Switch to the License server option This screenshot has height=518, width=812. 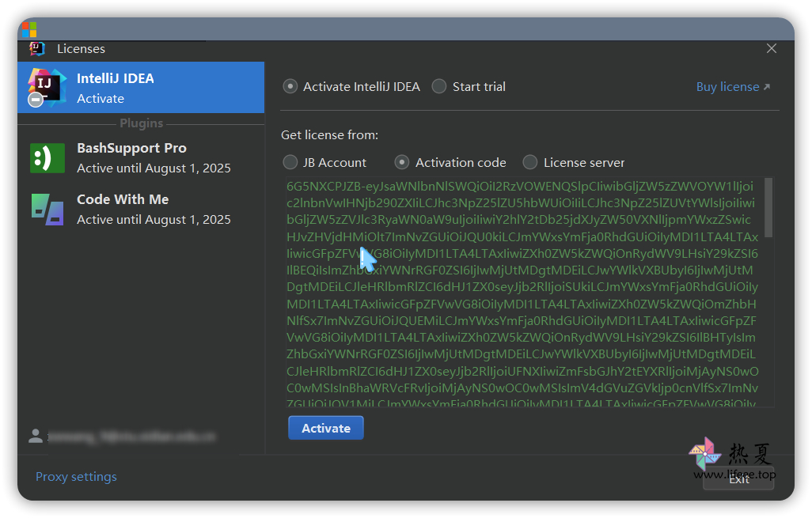(x=530, y=163)
